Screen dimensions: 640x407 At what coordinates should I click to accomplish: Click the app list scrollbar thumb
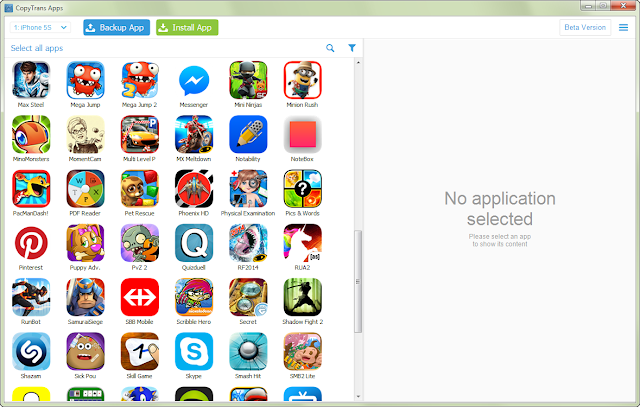point(358,281)
